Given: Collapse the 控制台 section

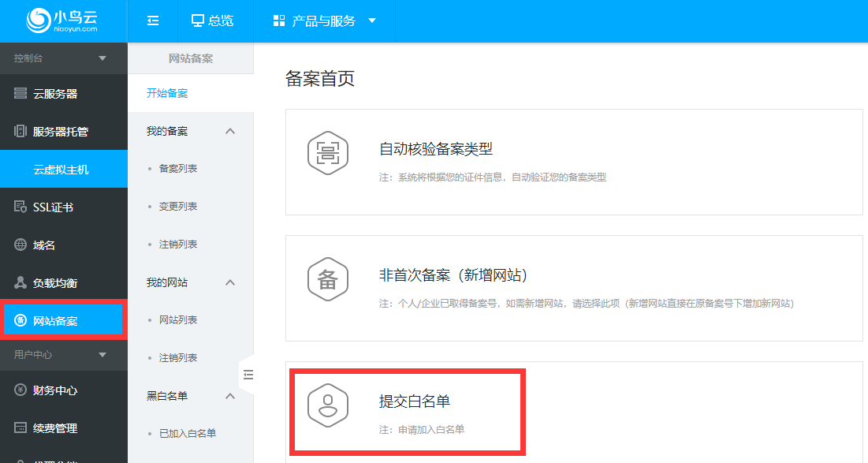Looking at the screenshot, I should pos(102,58).
